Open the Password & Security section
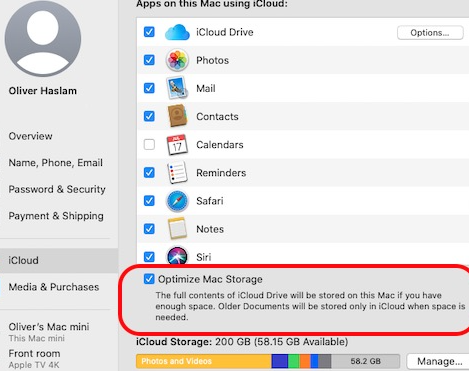Screen dimensions: 469x371 point(57,189)
